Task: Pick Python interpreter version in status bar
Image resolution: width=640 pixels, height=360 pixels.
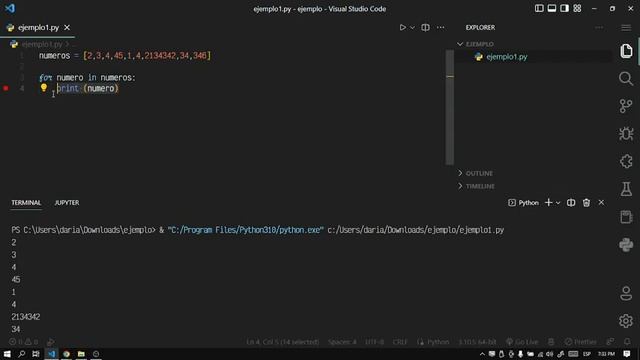Action: click(477, 342)
